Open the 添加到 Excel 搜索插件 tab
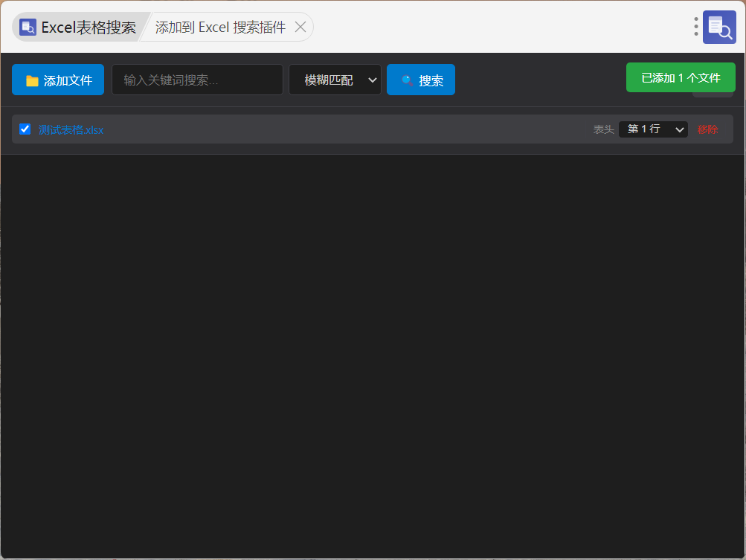746x560 pixels. (220, 27)
